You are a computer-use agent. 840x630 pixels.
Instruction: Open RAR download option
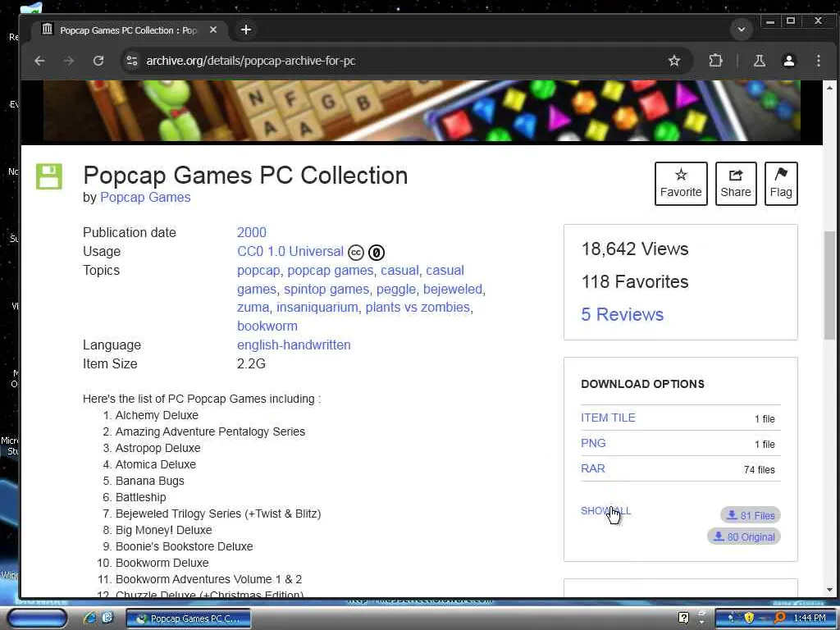coord(593,468)
